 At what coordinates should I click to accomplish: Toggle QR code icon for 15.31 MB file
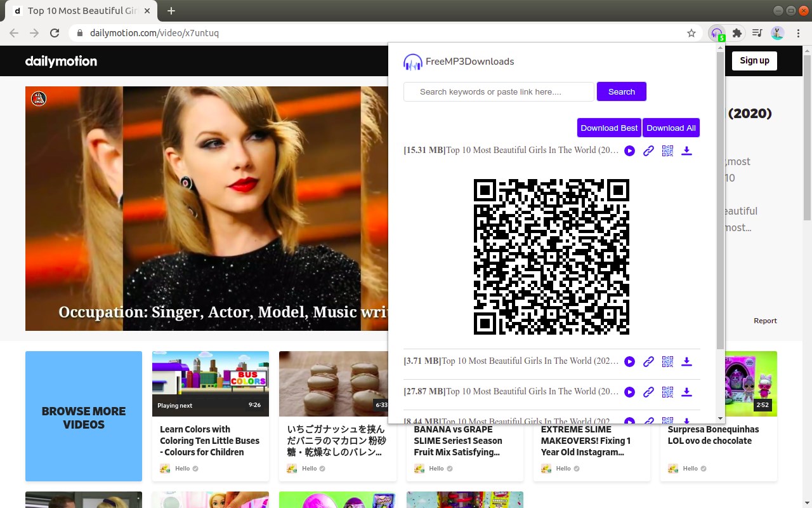(x=667, y=150)
